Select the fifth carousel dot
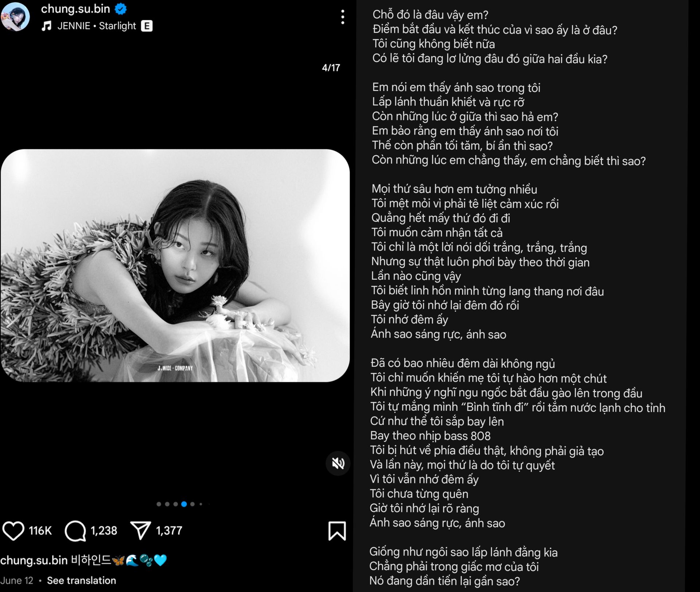Image resolution: width=700 pixels, height=592 pixels. 192,504
